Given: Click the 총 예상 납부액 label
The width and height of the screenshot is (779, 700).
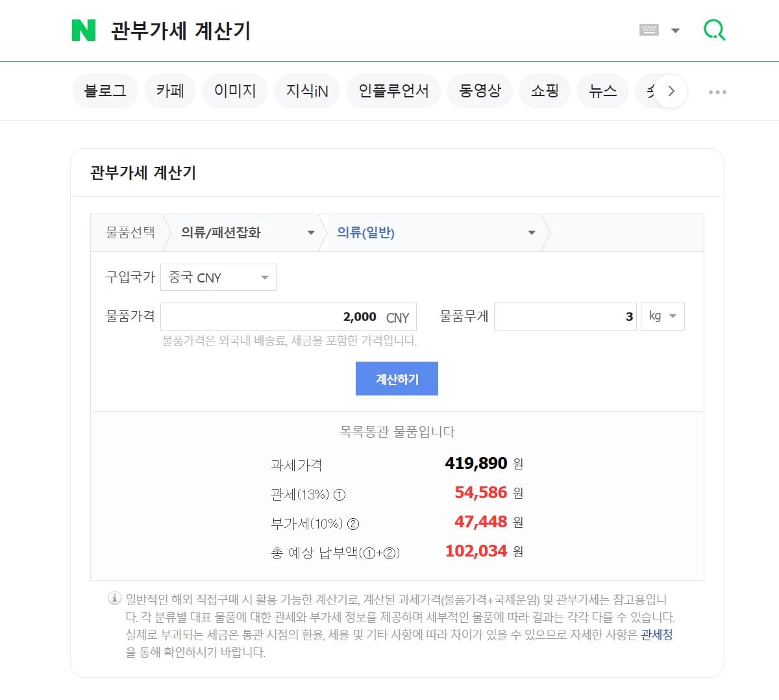Looking at the screenshot, I should [335, 553].
